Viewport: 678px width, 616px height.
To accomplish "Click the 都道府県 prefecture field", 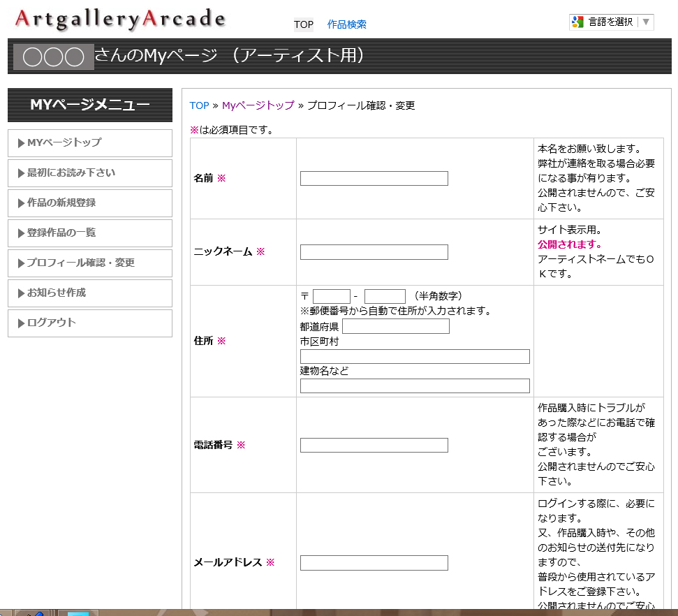I will (395, 326).
